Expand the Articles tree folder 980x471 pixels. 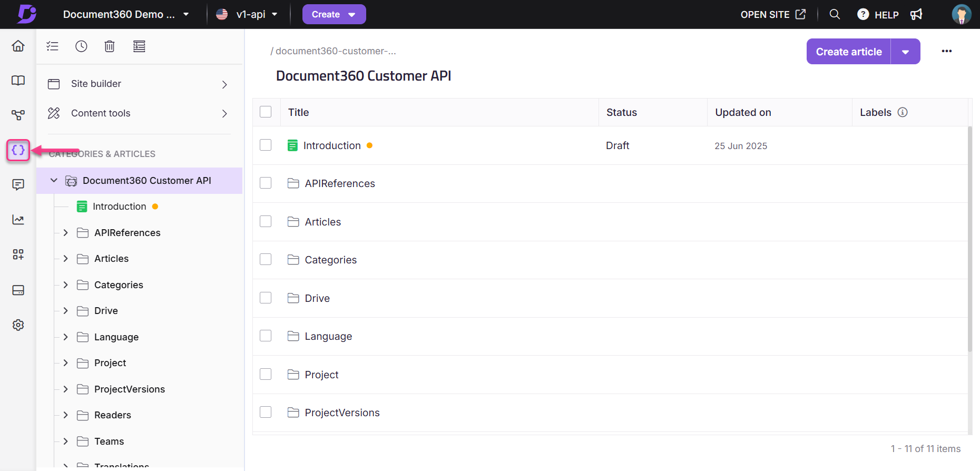[x=65, y=258]
